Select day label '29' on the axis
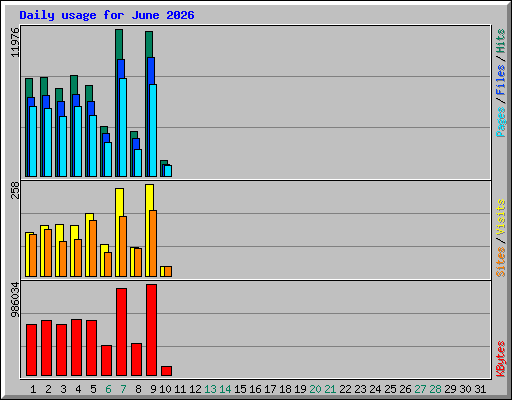The height and width of the screenshot is (400, 512). [450, 389]
